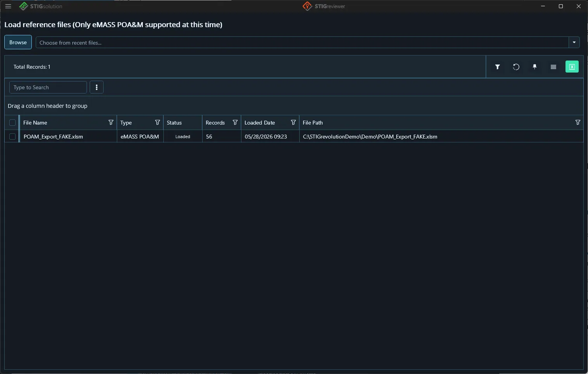Select the POAM_Export_FAKE.xlsm row checkbox

12,137
